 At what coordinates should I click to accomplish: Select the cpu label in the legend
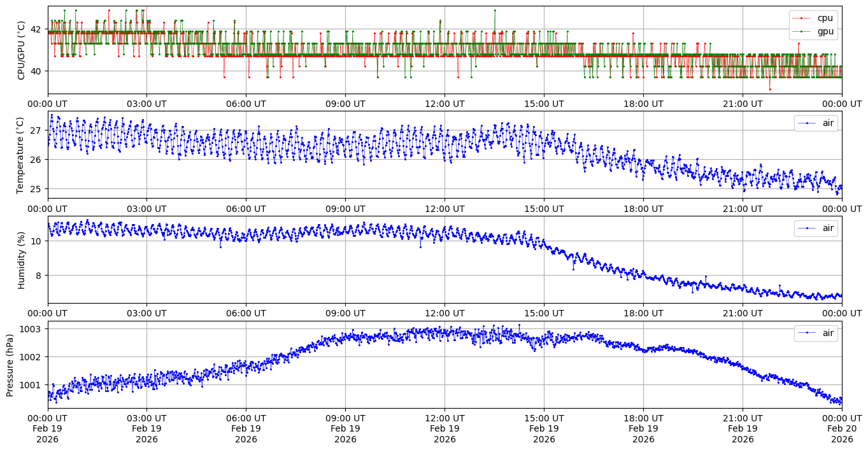[x=825, y=18]
